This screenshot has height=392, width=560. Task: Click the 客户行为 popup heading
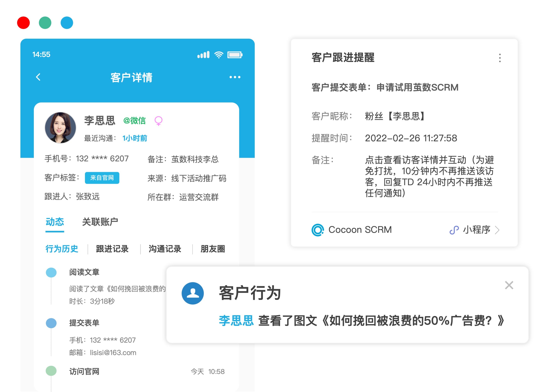(250, 293)
